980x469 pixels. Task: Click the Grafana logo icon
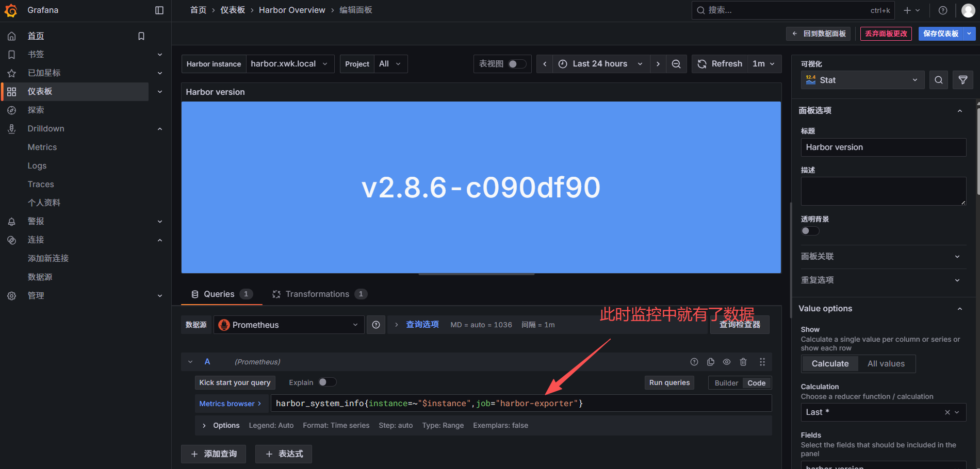click(11, 10)
